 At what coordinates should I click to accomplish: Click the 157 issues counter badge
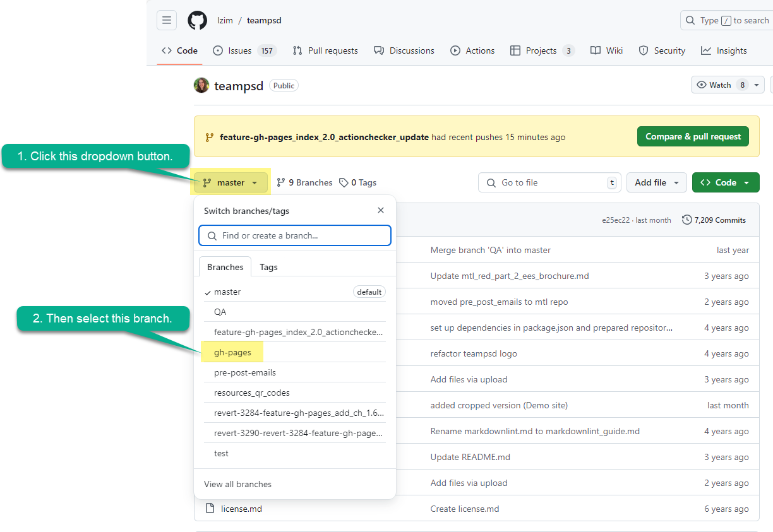267,50
